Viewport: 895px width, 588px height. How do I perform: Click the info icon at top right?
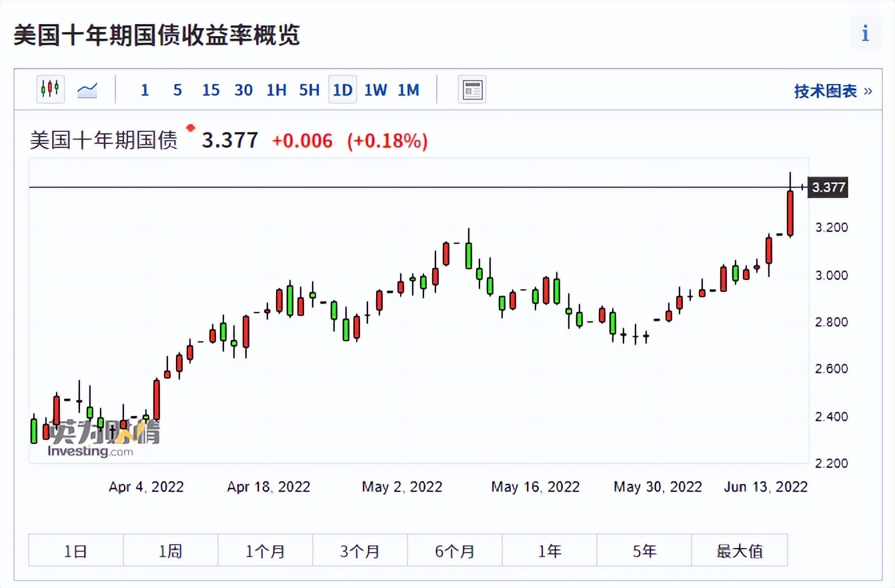tap(866, 33)
